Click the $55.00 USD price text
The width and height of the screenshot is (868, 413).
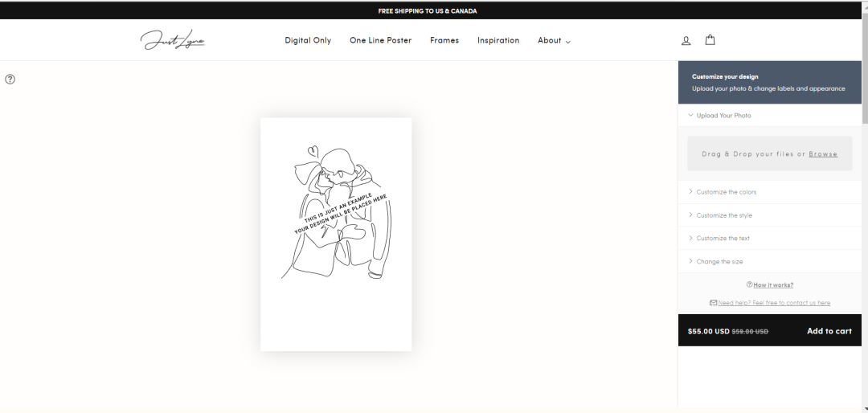[709, 332]
